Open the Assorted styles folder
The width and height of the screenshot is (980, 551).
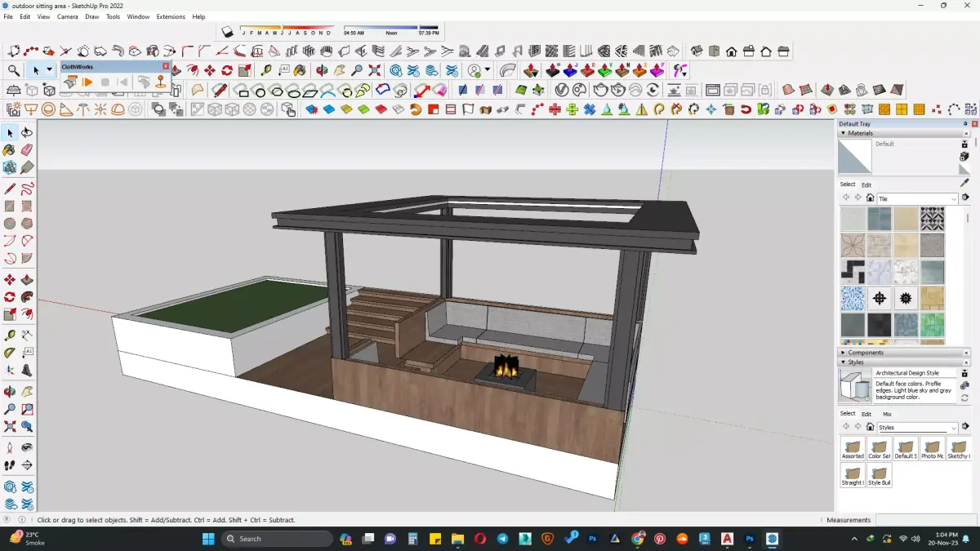[853, 449]
